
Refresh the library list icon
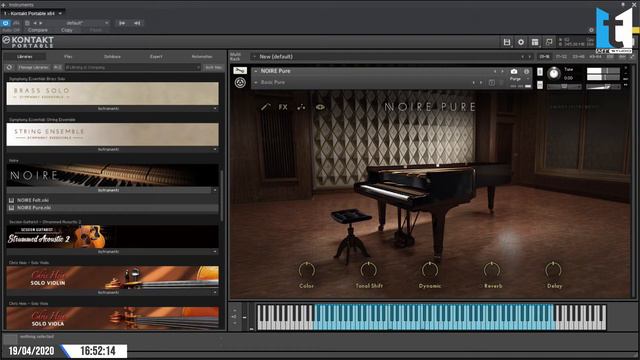pyautogui.click(x=9, y=67)
